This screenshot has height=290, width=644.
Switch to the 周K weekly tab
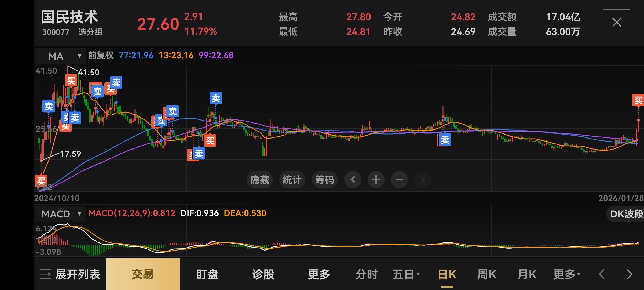coord(486,274)
